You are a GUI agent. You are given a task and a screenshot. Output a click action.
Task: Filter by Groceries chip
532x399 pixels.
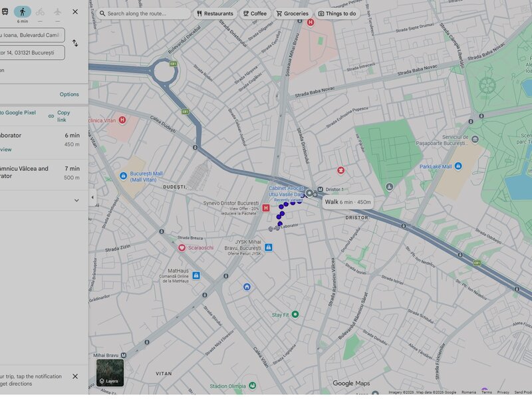pyautogui.click(x=293, y=13)
